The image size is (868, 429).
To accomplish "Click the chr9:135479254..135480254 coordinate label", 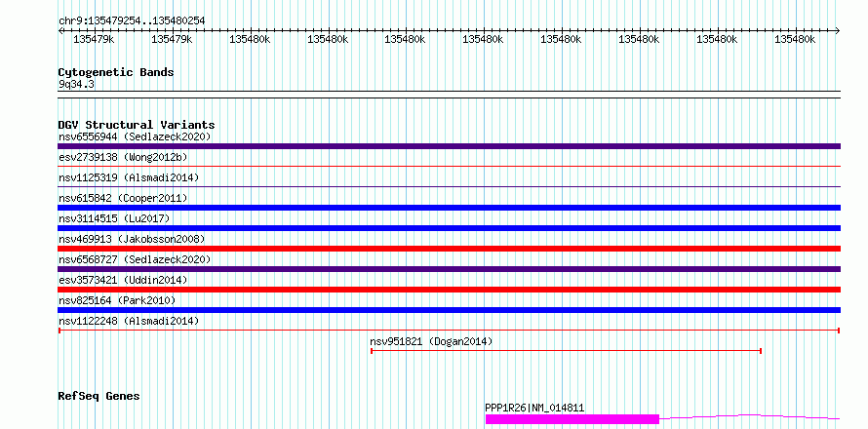I will pyautogui.click(x=132, y=20).
